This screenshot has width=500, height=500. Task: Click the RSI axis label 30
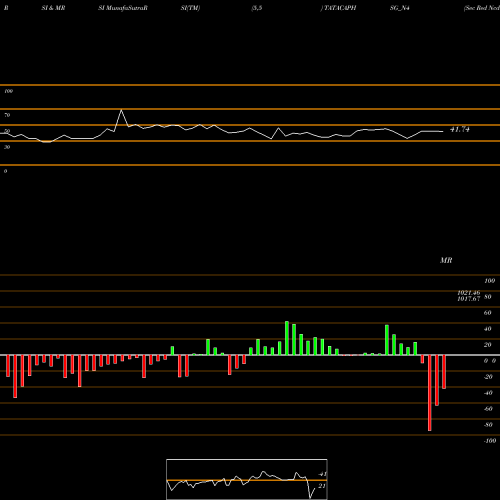point(7,147)
